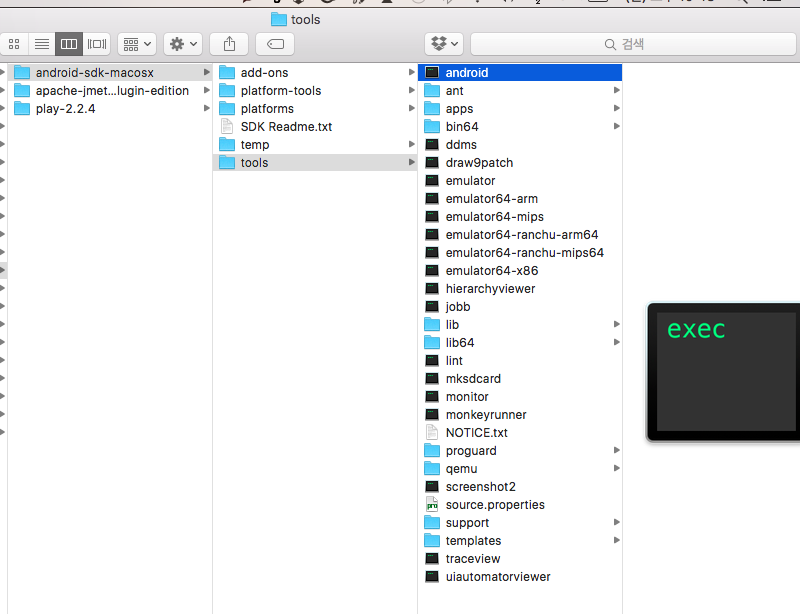800x614 pixels.
Task: Click the ant folder icon
Action: 432,91
